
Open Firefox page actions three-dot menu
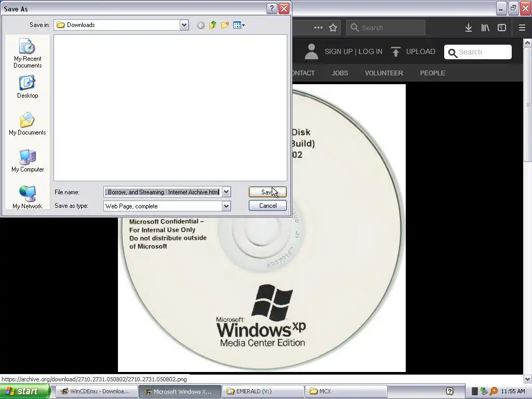[318, 28]
